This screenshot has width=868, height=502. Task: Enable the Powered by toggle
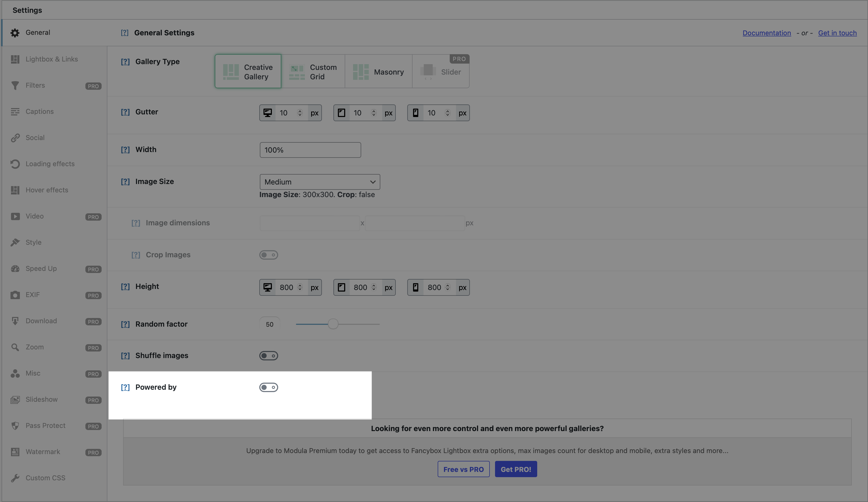point(269,387)
